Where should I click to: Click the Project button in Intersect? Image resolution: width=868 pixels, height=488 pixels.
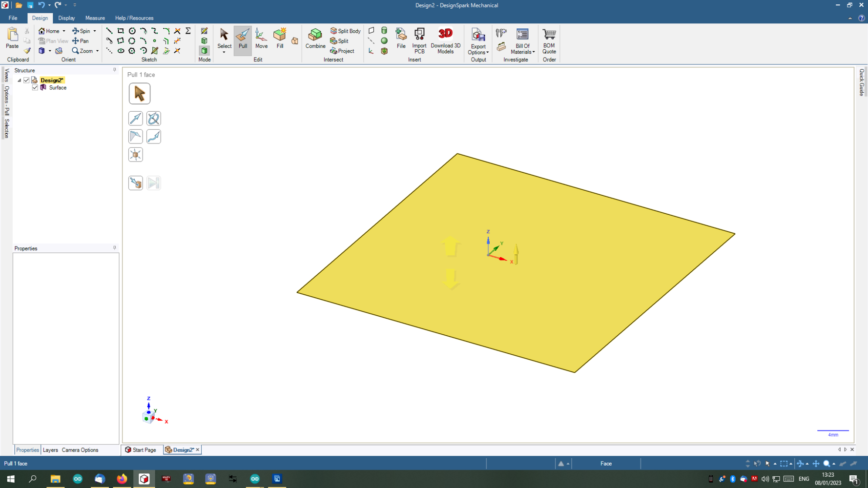pos(342,51)
